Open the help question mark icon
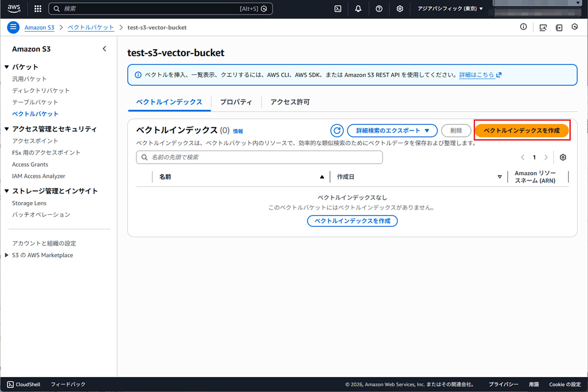Image resolution: width=588 pixels, height=392 pixels. pyautogui.click(x=379, y=9)
